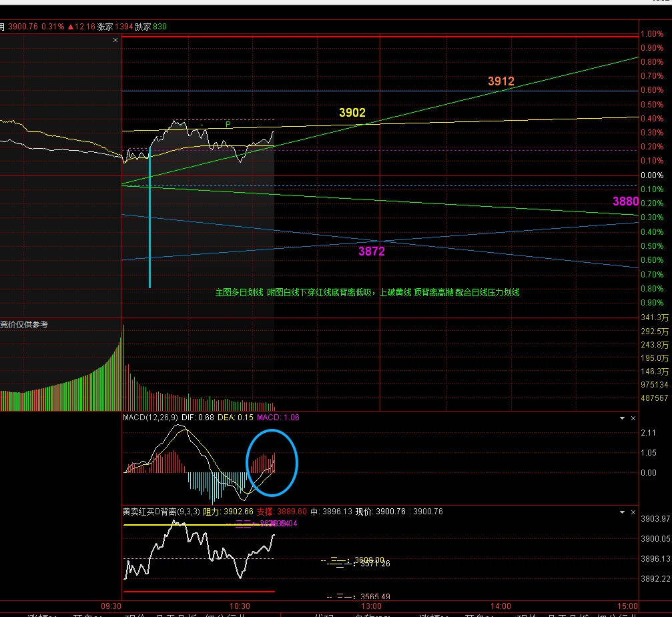Click the 0.00% baseline axis label
The image size is (672, 617).
pyautogui.click(x=652, y=175)
